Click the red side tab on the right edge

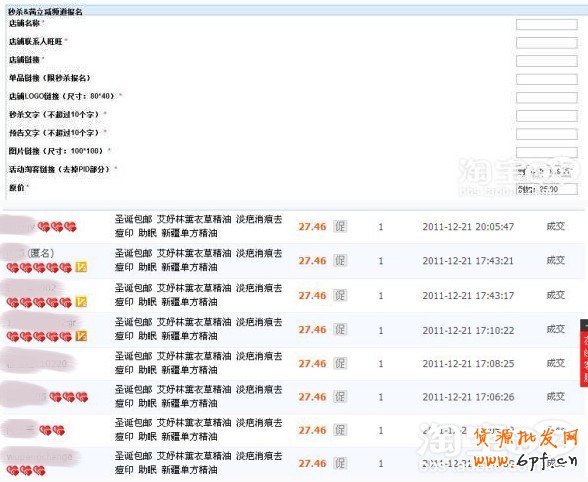pyautogui.click(x=584, y=353)
